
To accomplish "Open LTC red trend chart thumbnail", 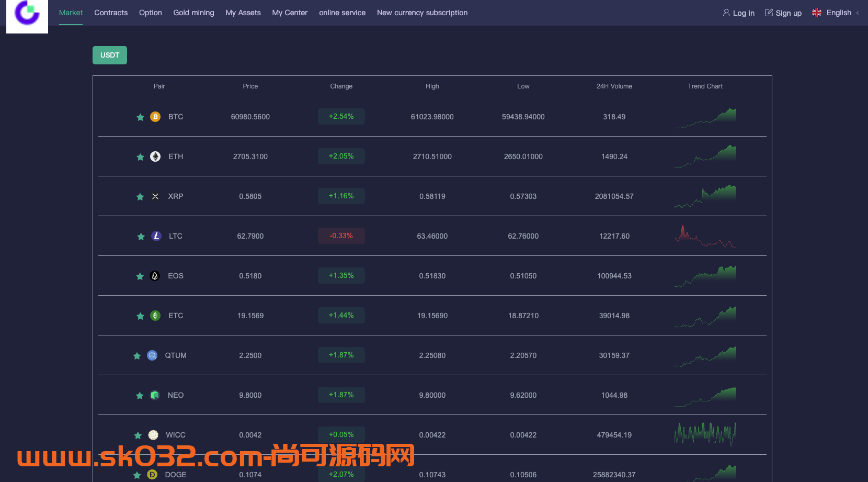I will click(x=705, y=236).
